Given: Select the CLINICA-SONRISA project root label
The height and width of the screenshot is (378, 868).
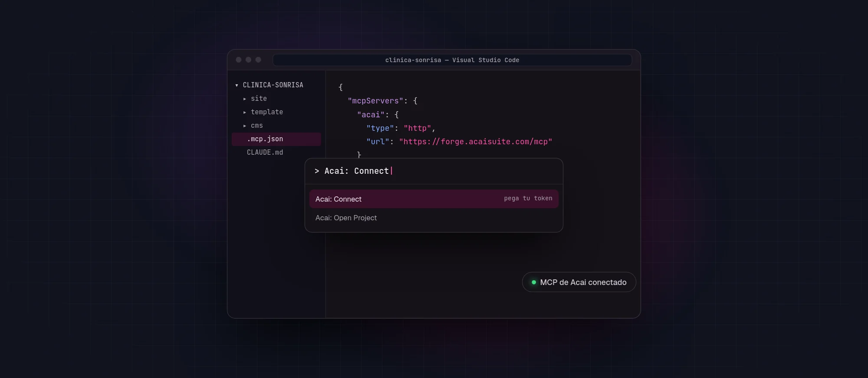Looking at the screenshot, I should pos(273,85).
